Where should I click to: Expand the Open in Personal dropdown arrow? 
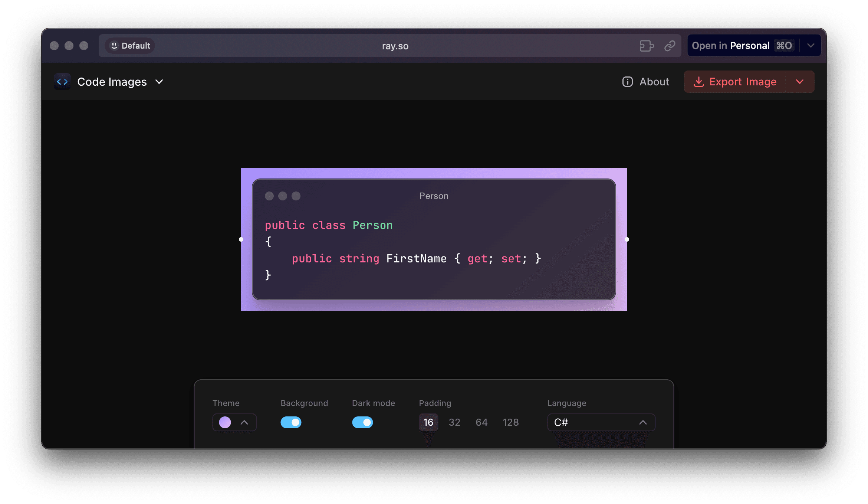click(811, 46)
